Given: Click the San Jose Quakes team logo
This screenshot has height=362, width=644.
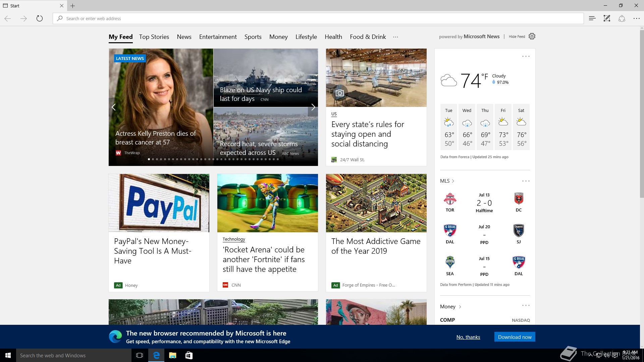Looking at the screenshot, I should (x=519, y=231).
